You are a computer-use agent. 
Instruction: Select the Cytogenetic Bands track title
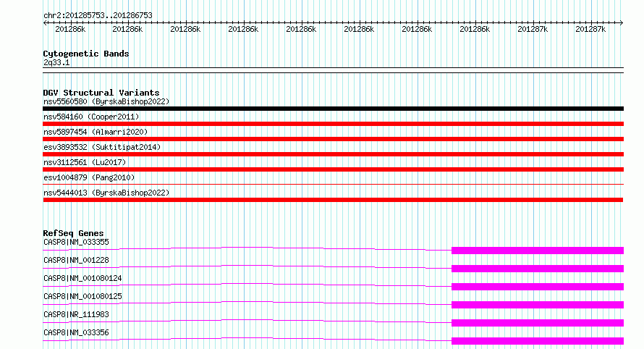click(86, 54)
